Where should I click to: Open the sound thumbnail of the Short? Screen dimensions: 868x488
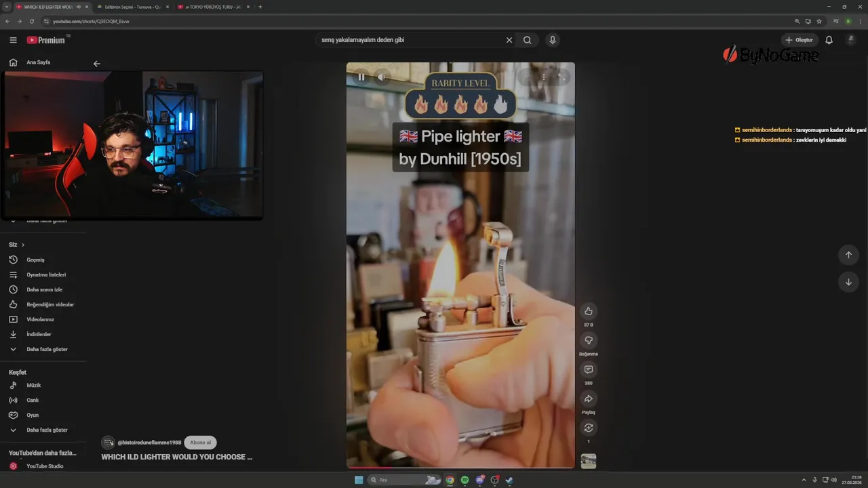[589, 461]
